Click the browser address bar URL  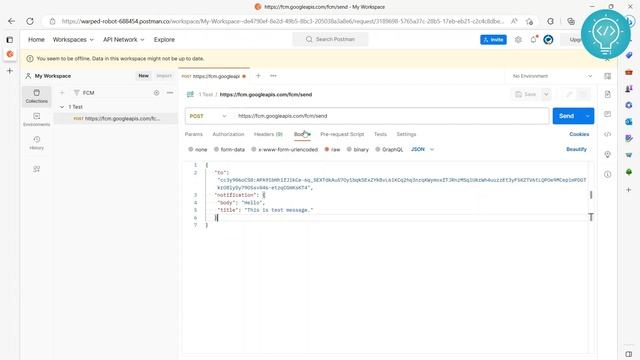pos(283,21)
